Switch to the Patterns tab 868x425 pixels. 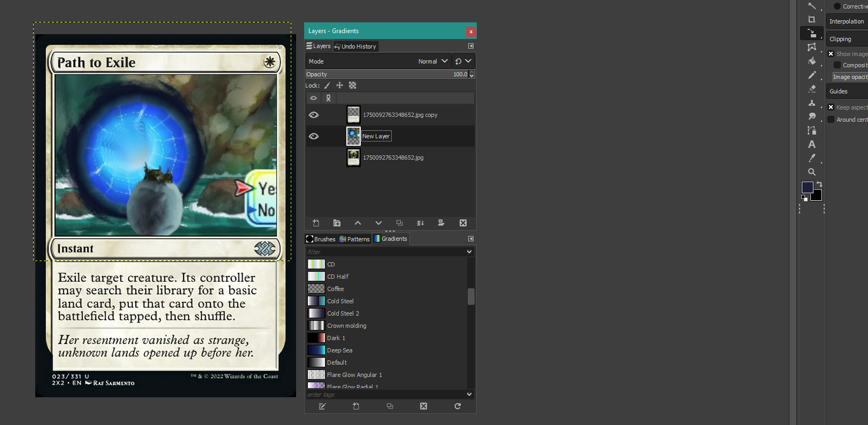[354, 239]
